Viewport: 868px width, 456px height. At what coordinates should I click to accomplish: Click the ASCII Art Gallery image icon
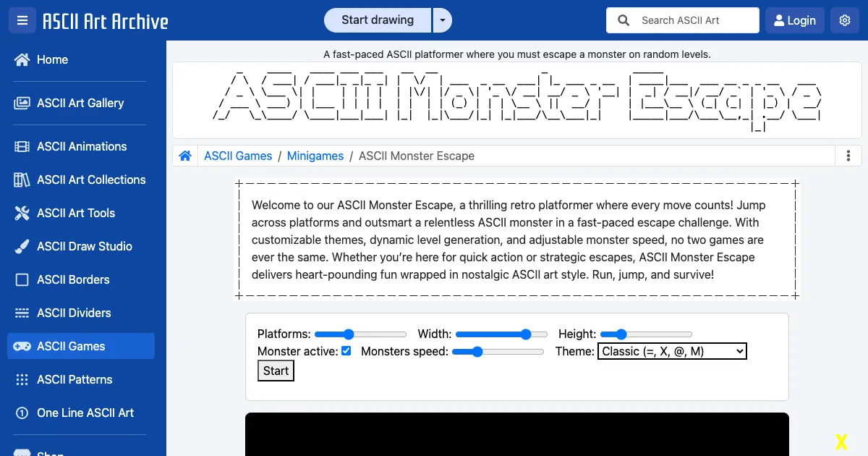pyautogui.click(x=22, y=104)
